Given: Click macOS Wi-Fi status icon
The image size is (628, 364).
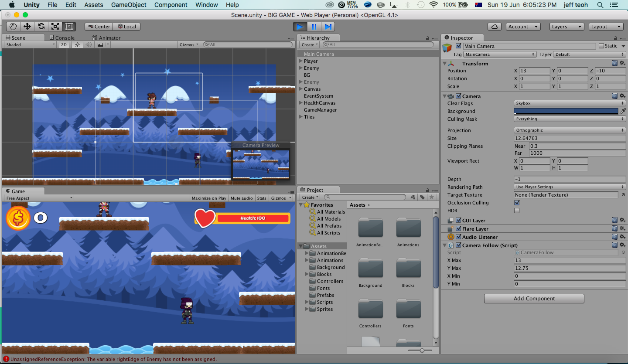Looking at the screenshot, I should 433,5.
